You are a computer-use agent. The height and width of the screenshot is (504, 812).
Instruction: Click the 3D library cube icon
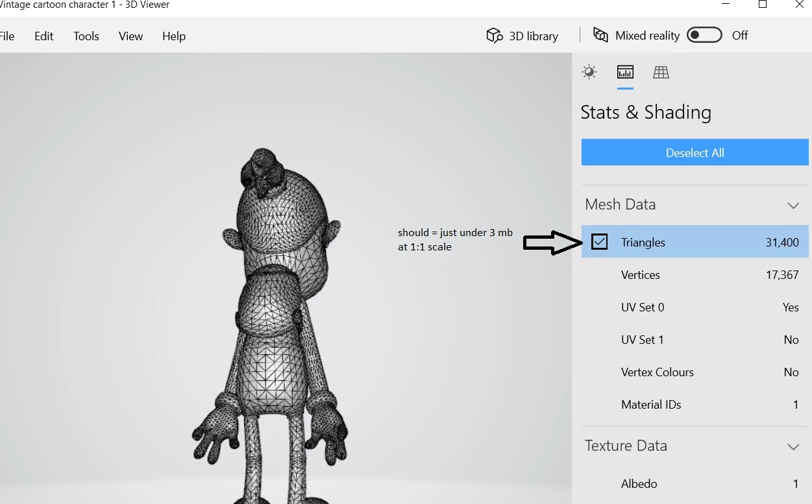click(x=495, y=36)
